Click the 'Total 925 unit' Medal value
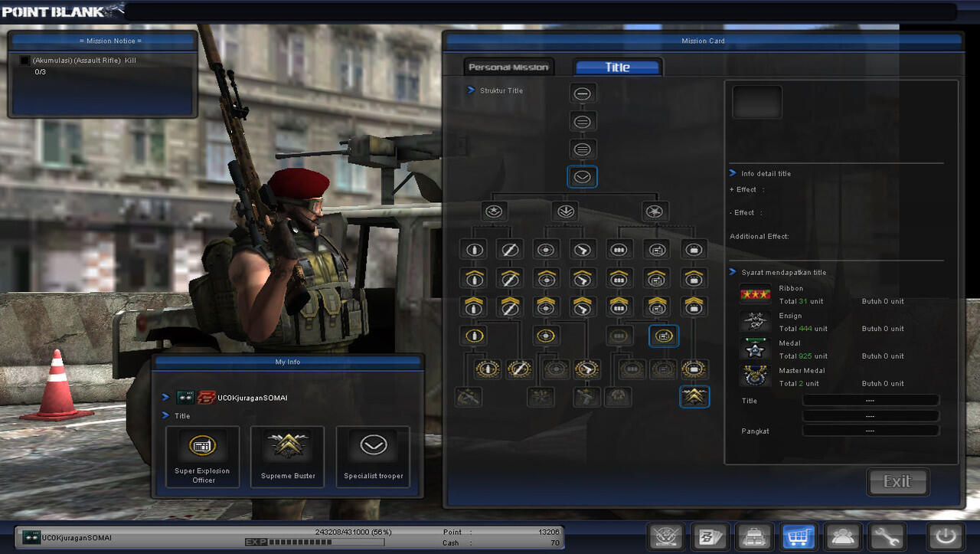The height and width of the screenshot is (554, 980). pyautogui.click(x=803, y=356)
